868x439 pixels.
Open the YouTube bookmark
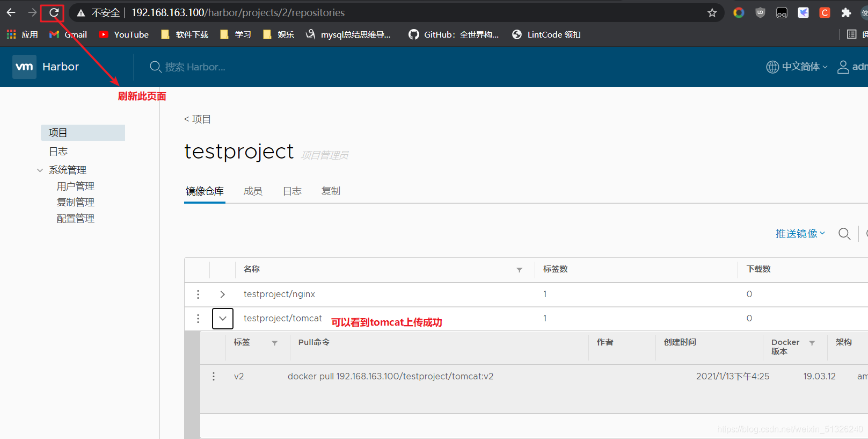point(123,34)
